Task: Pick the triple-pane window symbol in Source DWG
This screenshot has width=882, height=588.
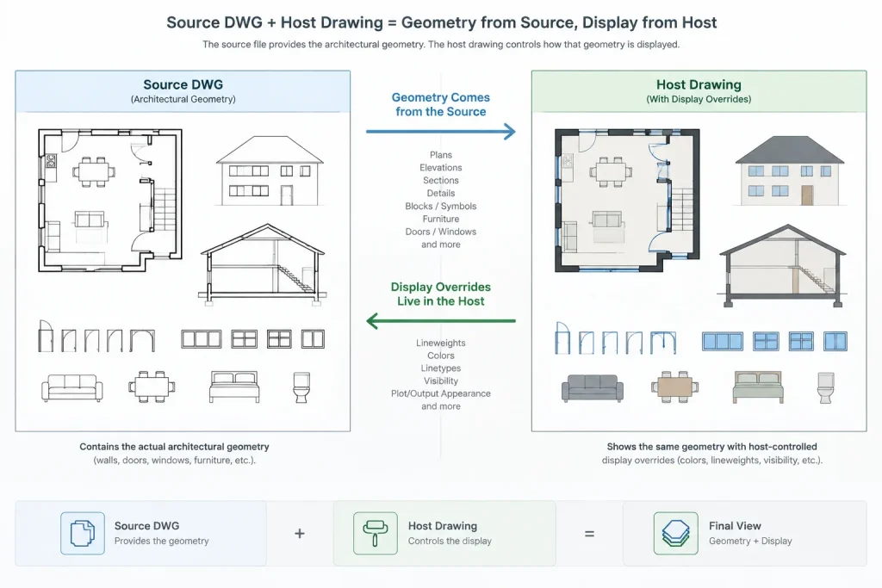Action: point(202,339)
